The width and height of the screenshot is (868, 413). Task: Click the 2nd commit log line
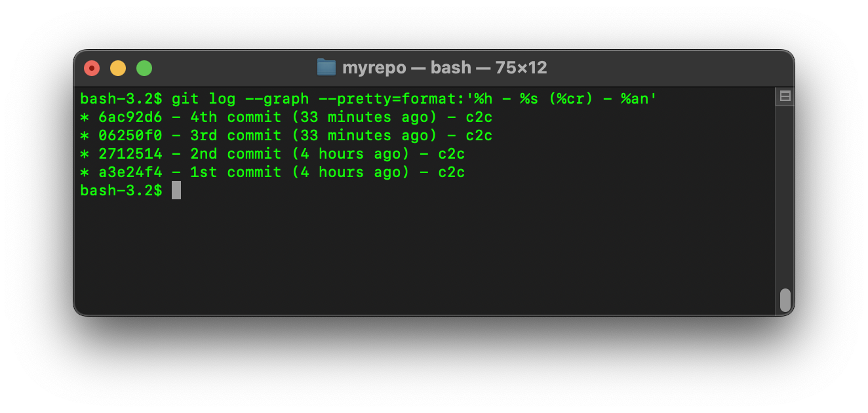[x=272, y=154]
